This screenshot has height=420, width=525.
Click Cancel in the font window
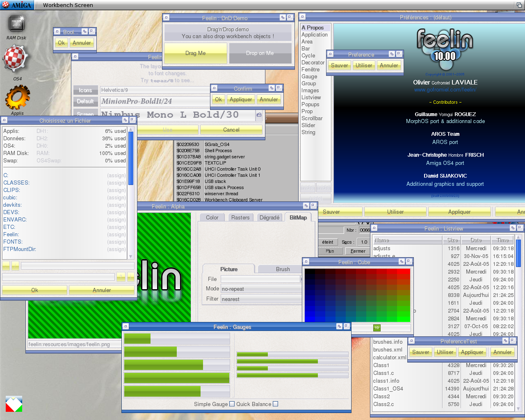click(231, 130)
